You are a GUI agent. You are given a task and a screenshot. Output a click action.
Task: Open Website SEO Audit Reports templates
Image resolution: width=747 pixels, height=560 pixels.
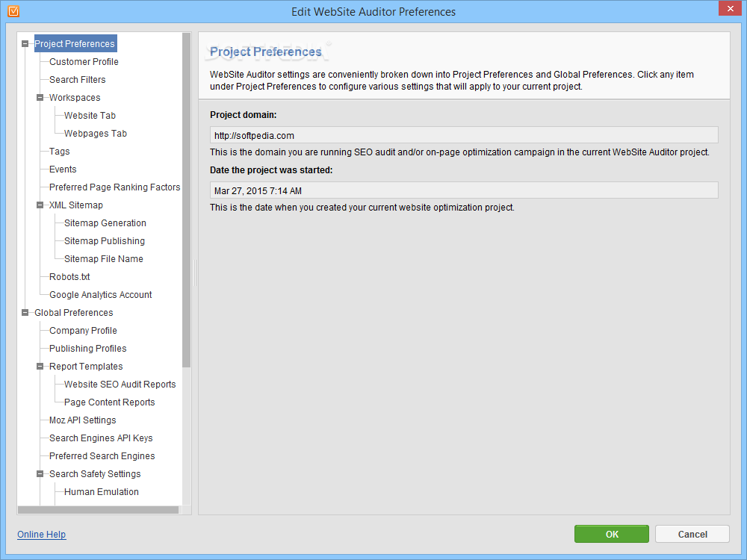pyautogui.click(x=120, y=385)
